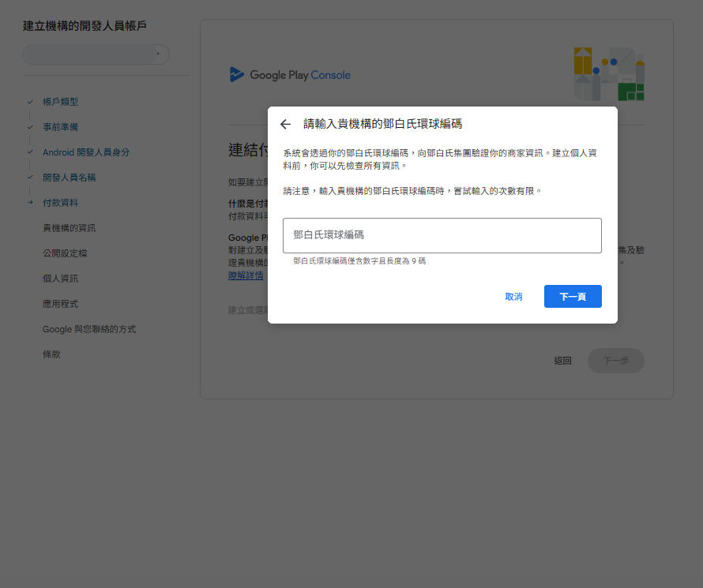Select 應用程式 in the sidebar

pos(60,304)
